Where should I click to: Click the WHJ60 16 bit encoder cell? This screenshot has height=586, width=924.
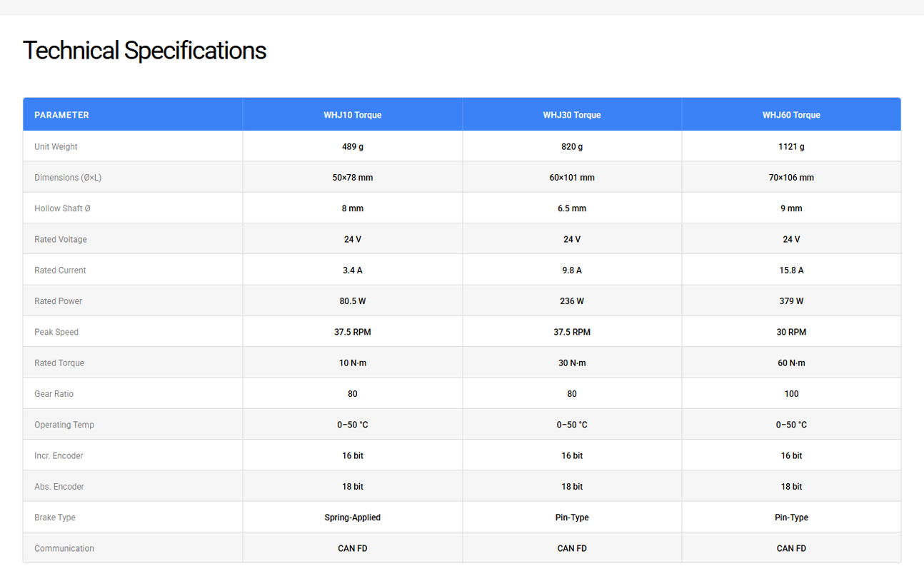[791, 455]
